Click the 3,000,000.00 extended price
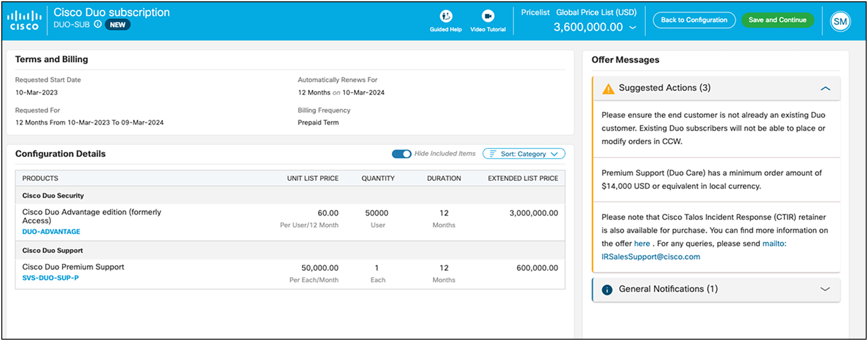 click(x=534, y=213)
